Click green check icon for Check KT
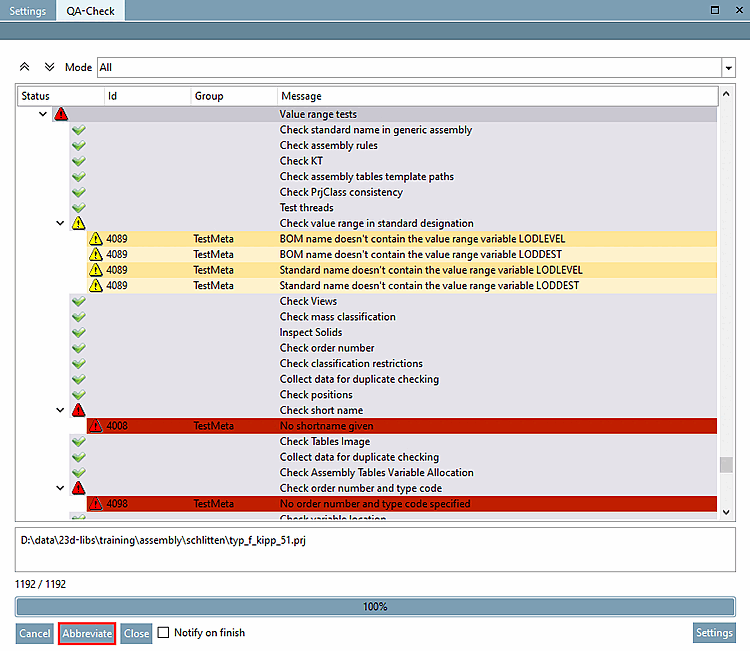750x651 pixels. point(78,161)
